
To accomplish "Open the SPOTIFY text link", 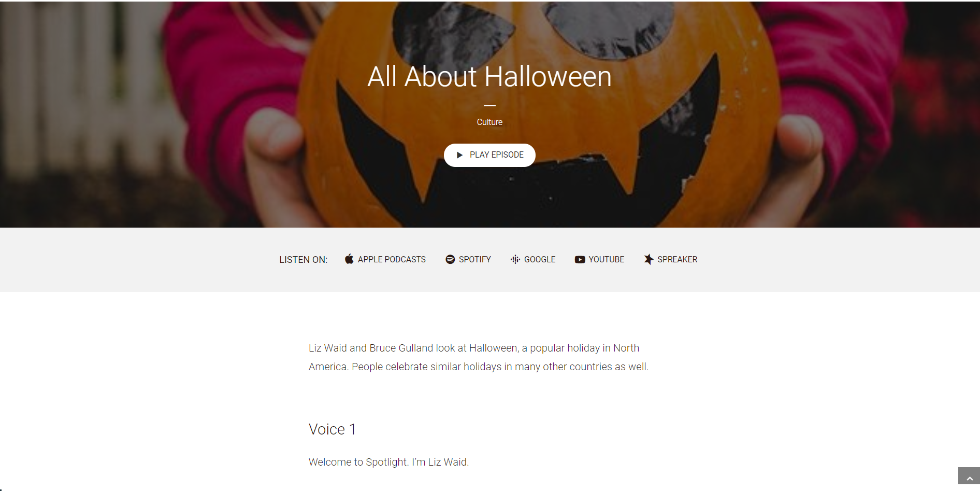I will point(474,259).
